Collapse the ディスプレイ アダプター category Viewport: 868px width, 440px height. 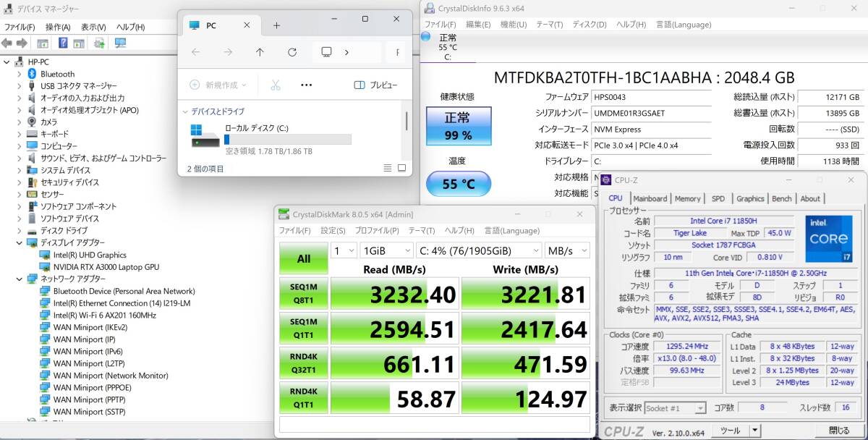click(20, 242)
